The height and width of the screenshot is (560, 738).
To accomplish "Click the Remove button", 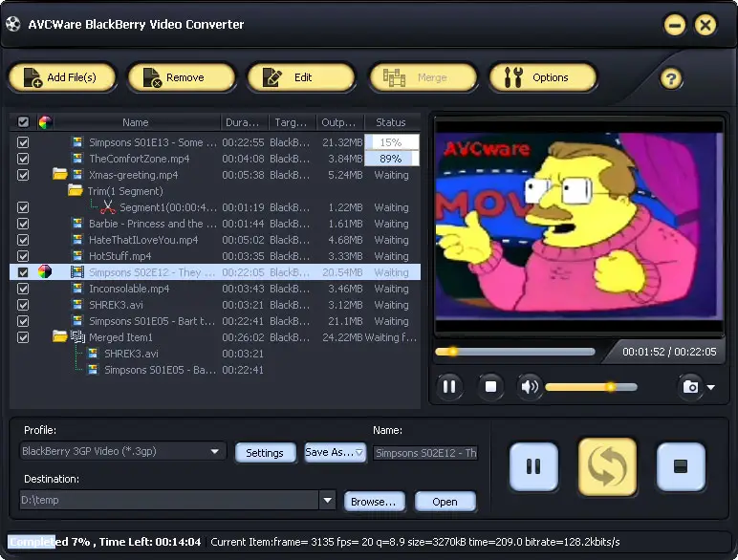I will (x=182, y=77).
